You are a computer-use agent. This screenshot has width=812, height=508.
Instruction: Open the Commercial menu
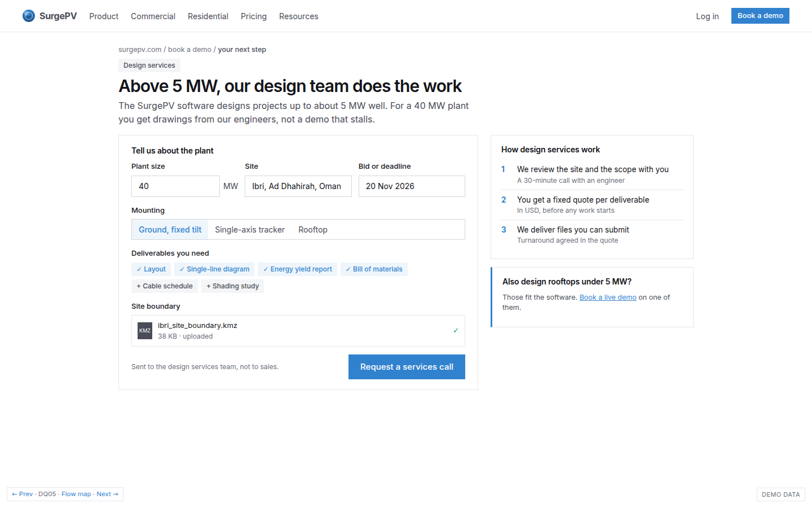click(153, 16)
